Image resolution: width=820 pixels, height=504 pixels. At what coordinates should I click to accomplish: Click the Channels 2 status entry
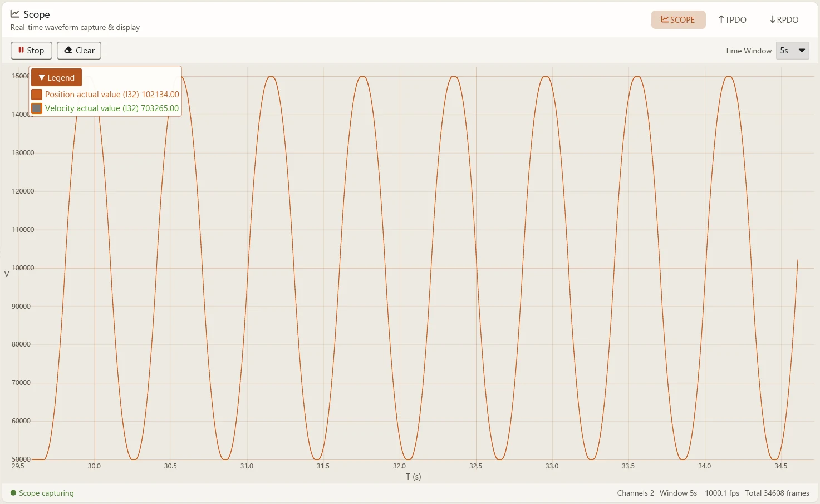pos(635,493)
